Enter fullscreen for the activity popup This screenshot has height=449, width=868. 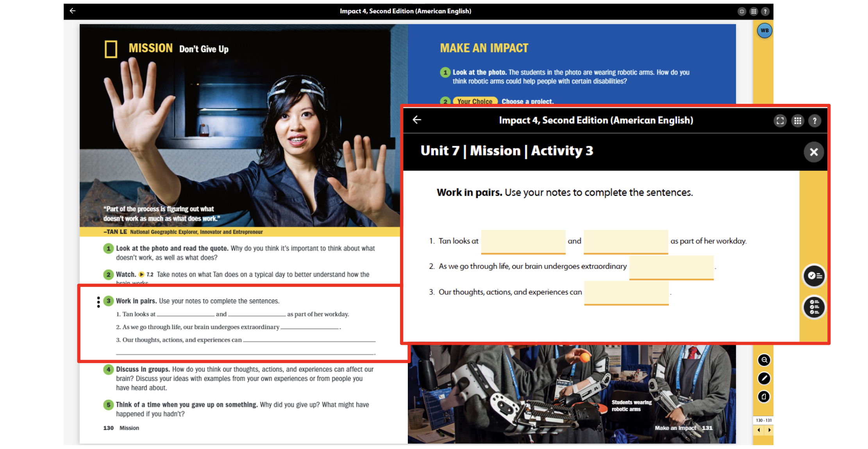point(780,121)
